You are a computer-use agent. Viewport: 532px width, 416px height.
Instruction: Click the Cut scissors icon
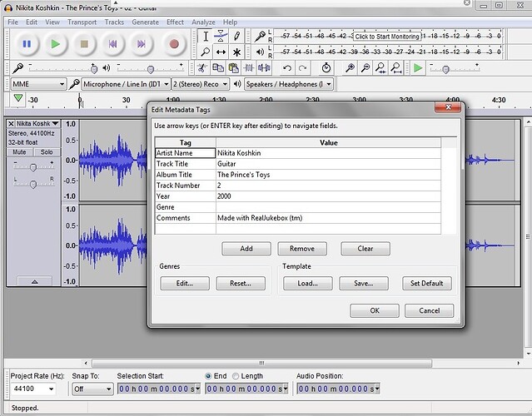pos(202,68)
